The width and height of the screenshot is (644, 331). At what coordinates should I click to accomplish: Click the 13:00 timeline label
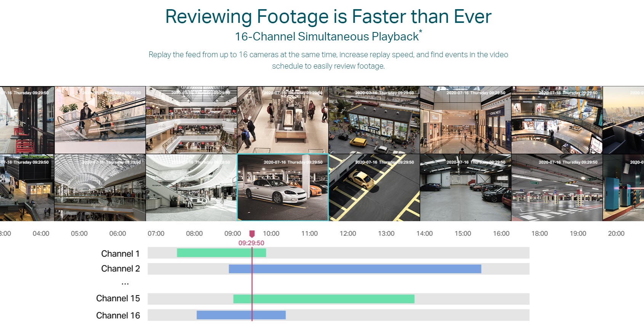(386, 233)
